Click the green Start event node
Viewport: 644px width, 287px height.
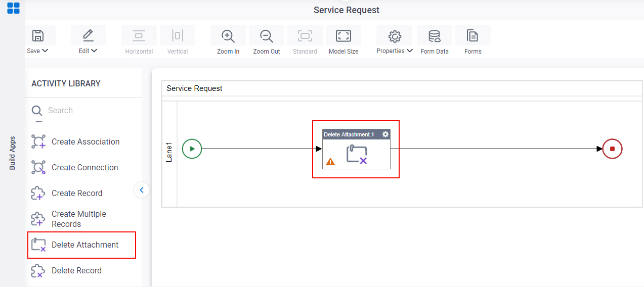192,149
